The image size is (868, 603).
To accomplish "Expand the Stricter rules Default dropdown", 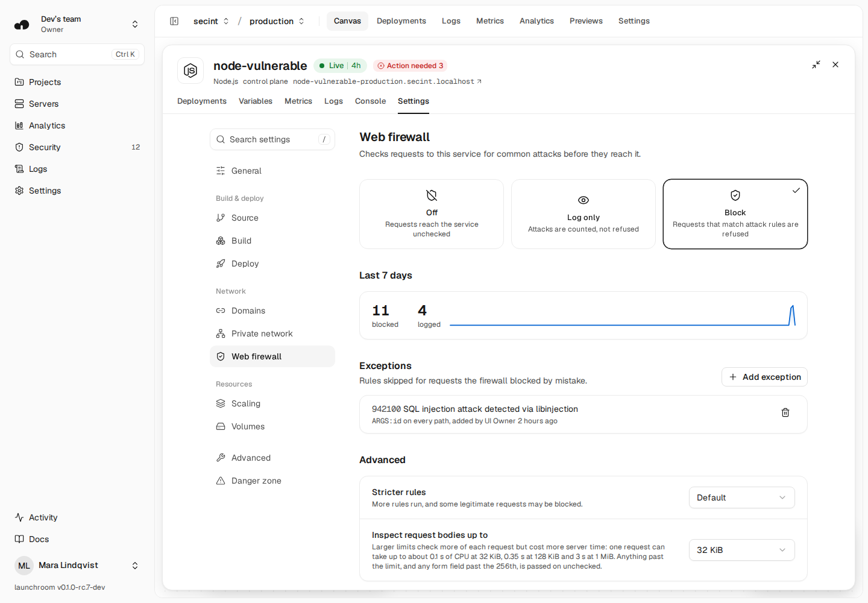I will pyautogui.click(x=742, y=497).
